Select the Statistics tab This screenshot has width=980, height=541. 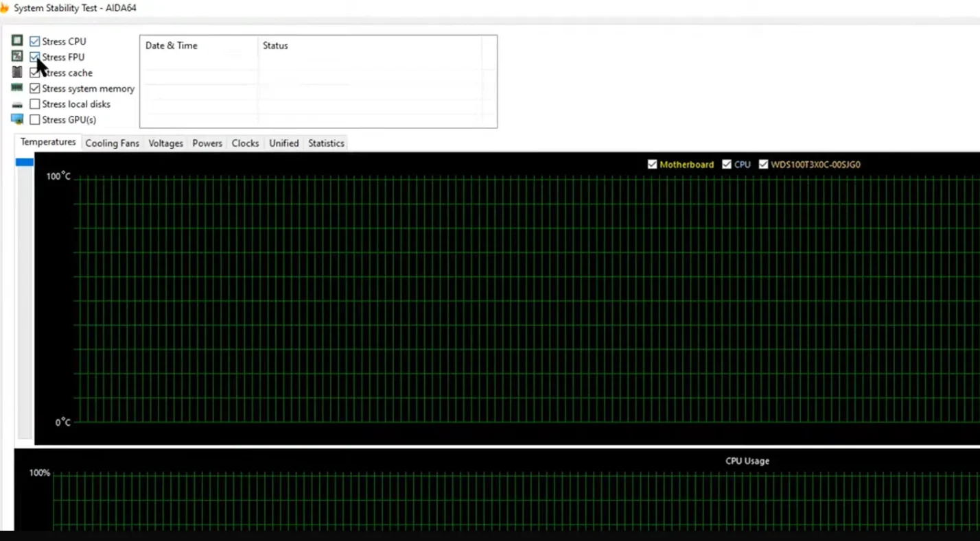326,143
